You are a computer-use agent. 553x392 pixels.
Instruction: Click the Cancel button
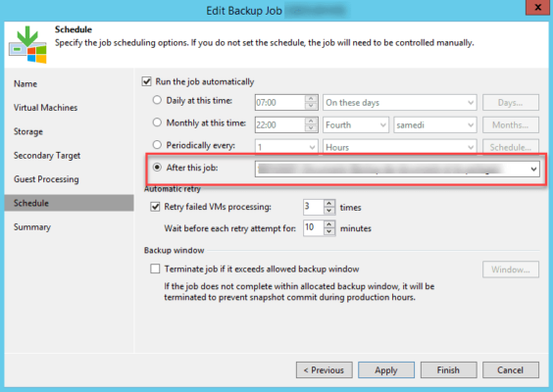pyautogui.click(x=510, y=370)
